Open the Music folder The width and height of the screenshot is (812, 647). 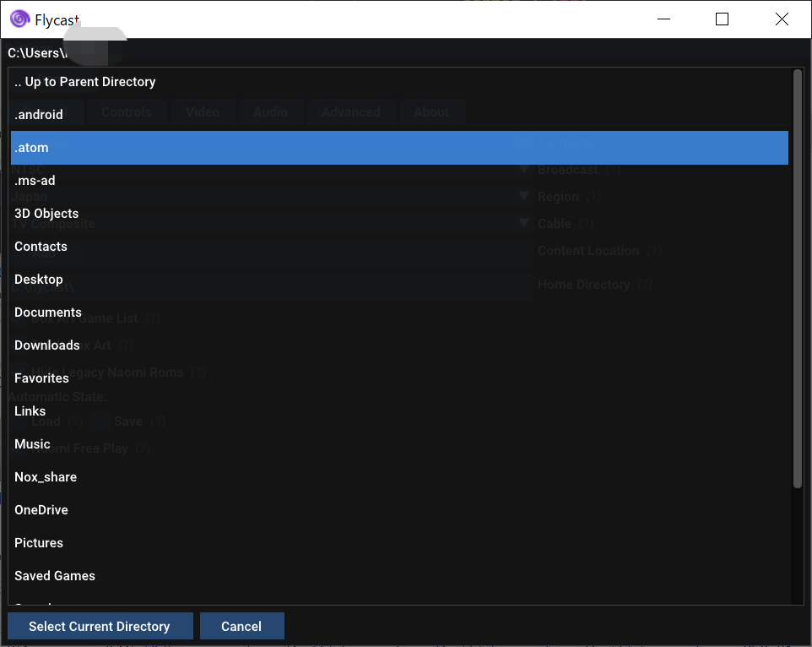399,444
